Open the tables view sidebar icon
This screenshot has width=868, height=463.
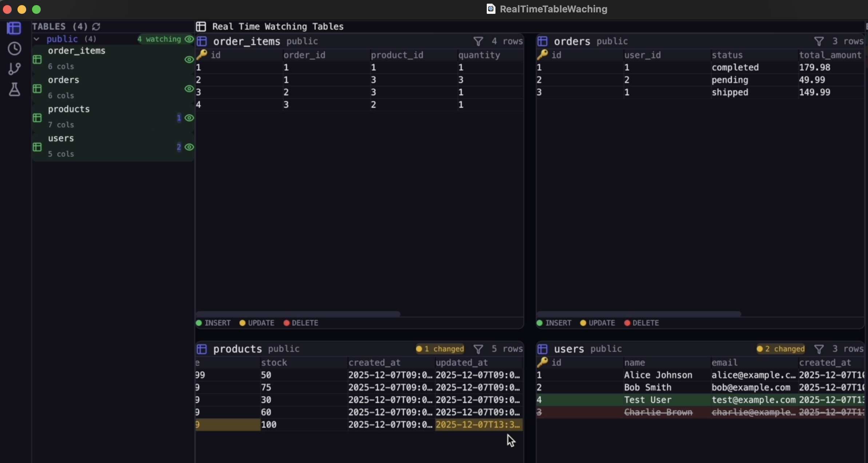click(x=14, y=28)
